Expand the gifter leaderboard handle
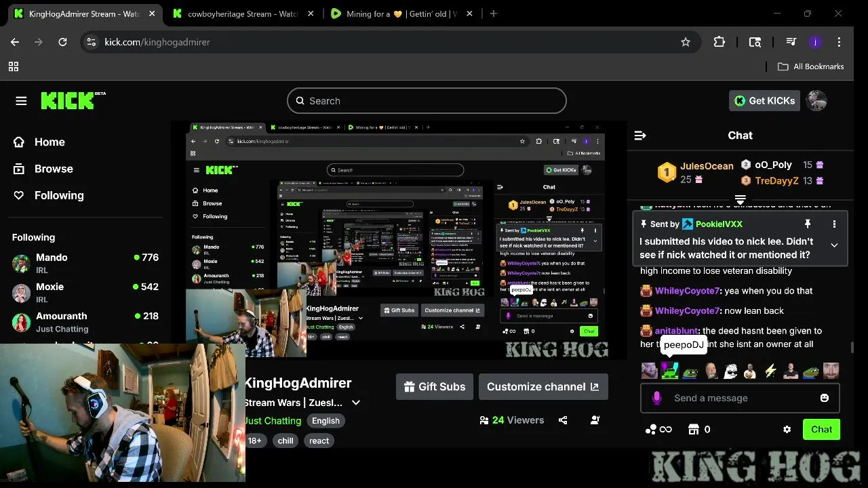 point(741,199)
